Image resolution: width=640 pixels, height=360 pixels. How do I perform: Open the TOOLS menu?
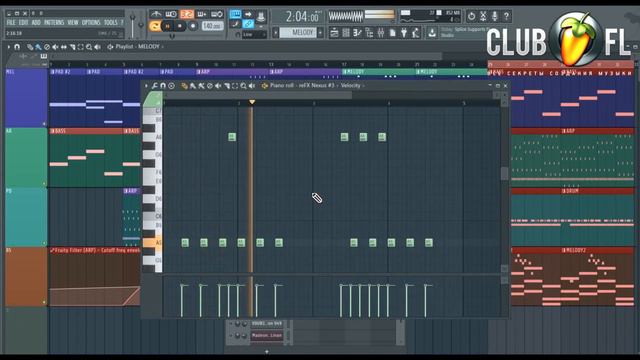click(111, 22)
